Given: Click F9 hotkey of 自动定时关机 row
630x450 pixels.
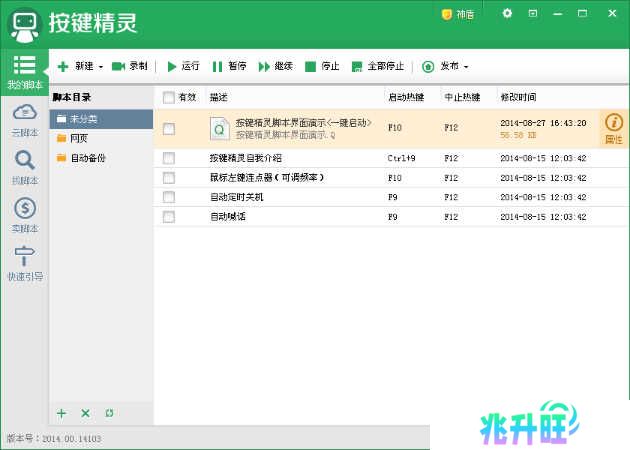Looking at the screenshot, I should [x=393, y=197].
